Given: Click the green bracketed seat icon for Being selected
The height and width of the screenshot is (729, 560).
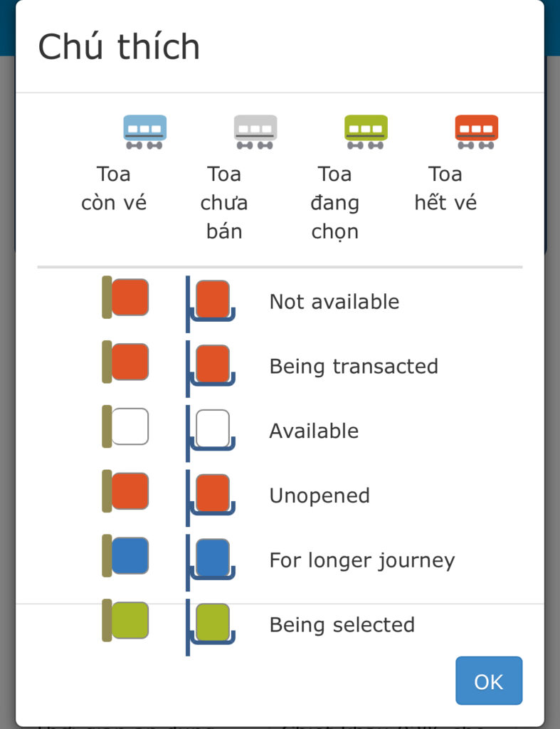Looking at the screenshot, I should coord(211,627).
